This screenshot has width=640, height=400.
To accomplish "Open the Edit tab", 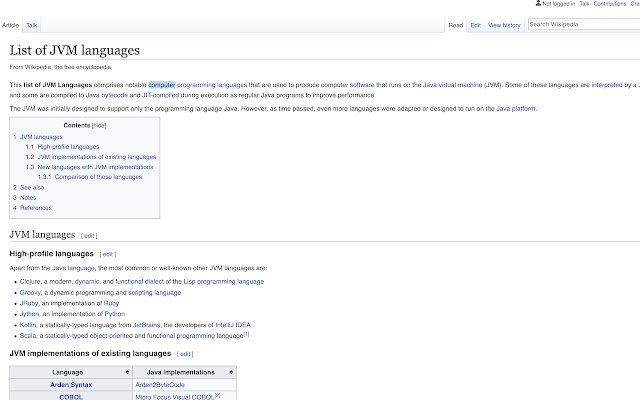I will 475,25.
